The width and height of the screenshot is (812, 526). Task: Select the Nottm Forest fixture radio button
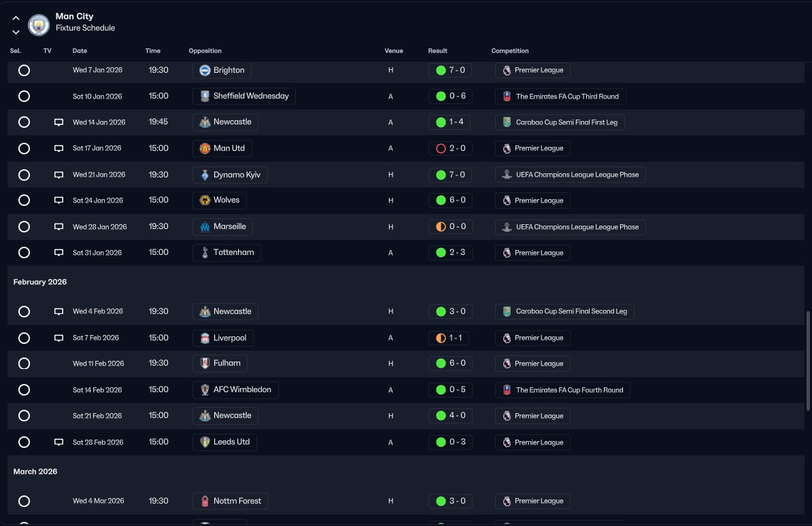[24, 501]
